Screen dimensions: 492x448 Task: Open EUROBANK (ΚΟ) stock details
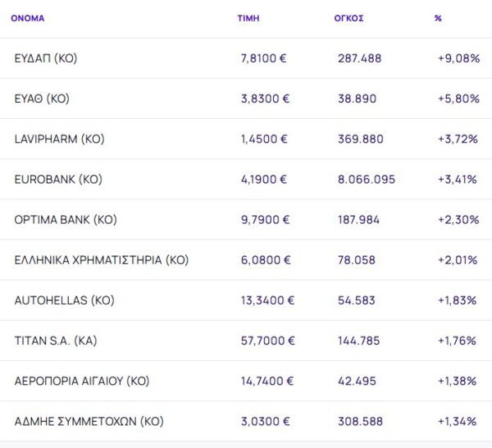pyautogui.click(x=58, y=179)
